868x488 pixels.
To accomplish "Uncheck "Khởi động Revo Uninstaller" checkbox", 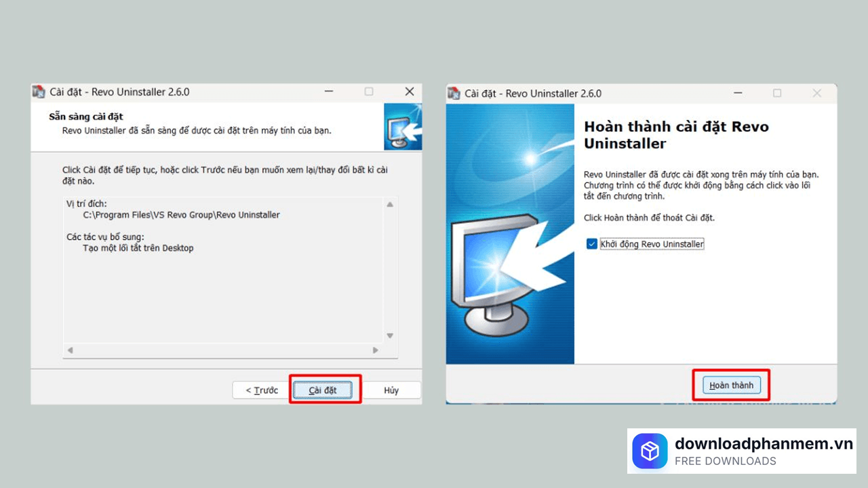I will [592, 244].
